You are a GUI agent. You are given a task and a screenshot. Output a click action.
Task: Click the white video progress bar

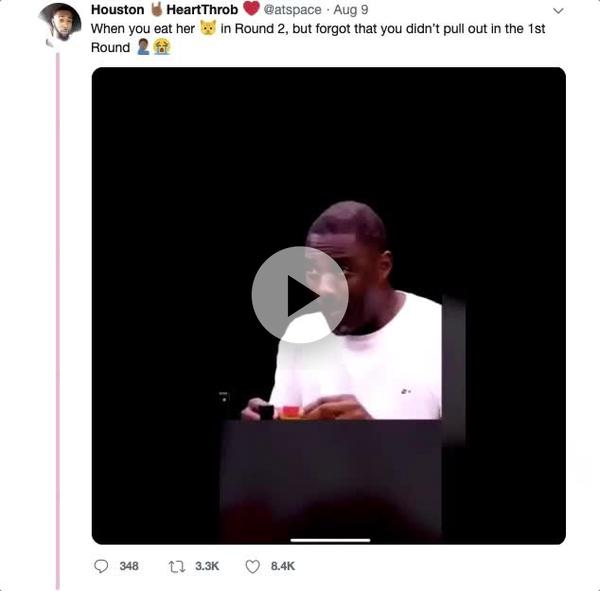[330, 540]
